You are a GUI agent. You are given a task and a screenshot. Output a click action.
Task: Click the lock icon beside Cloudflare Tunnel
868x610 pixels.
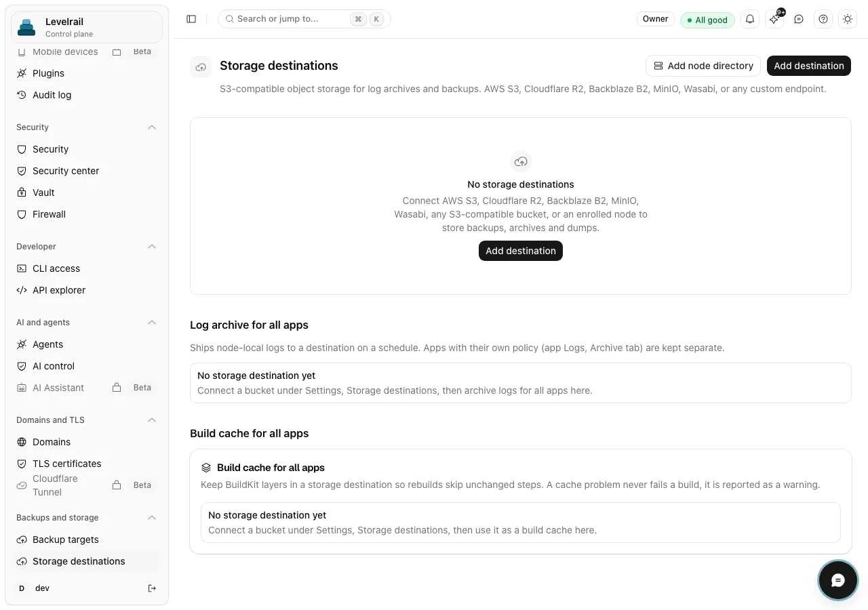click(x=117, y=485)
